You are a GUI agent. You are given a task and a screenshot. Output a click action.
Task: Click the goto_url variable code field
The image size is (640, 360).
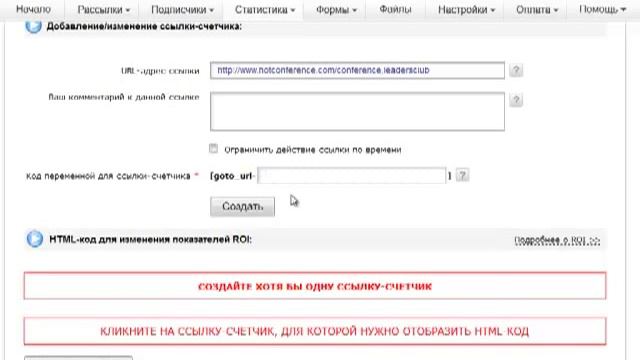pos(351,176)
